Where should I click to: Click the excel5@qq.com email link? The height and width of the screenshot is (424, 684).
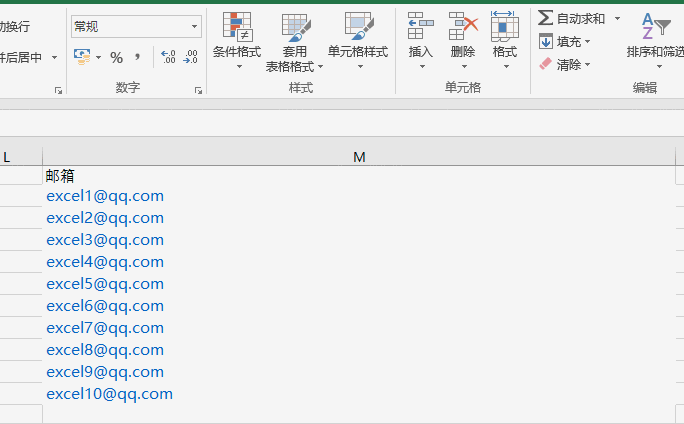[105, 284]
